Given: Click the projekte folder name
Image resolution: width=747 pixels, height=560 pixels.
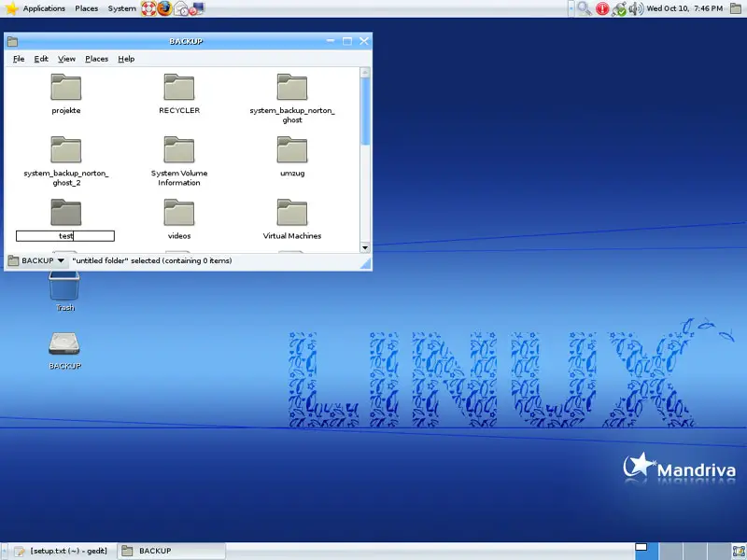Looking at the screenshot, I should (x=66, y=110).
